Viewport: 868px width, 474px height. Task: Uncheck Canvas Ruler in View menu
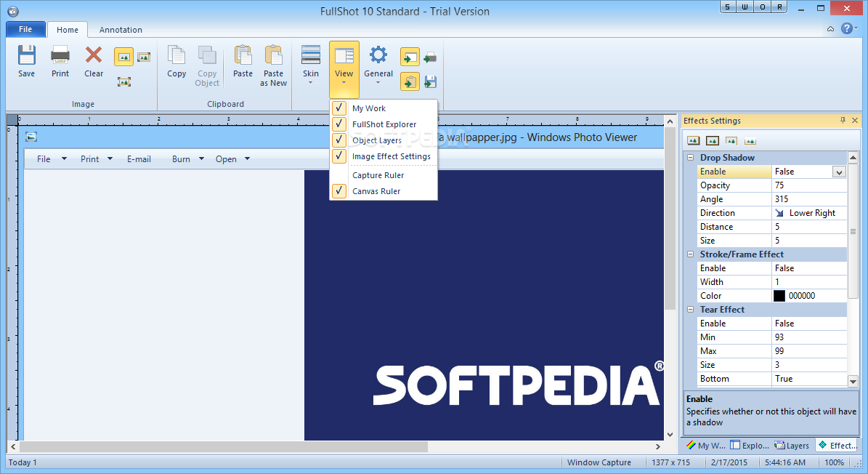pyautogui.click(x=338, y=191)
